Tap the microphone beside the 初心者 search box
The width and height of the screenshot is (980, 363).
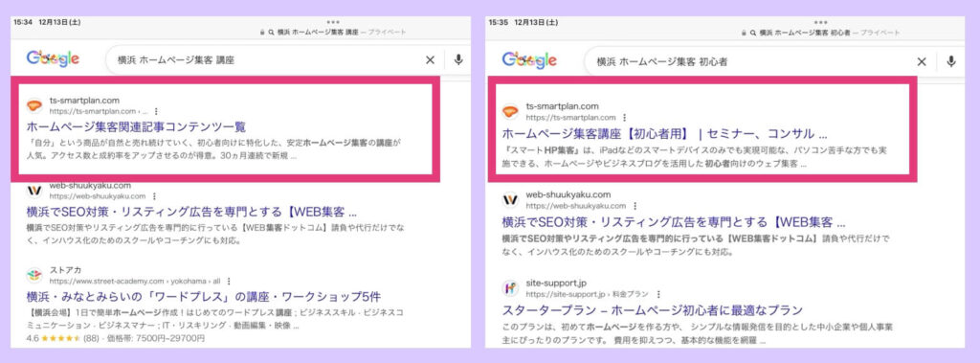tap(951, 61)
